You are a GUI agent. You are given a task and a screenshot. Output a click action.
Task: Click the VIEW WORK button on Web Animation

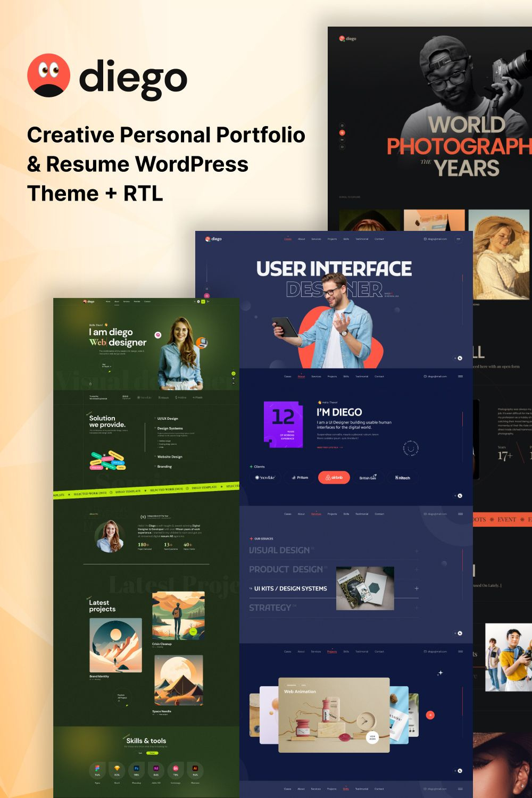click(x=371, y=737)
